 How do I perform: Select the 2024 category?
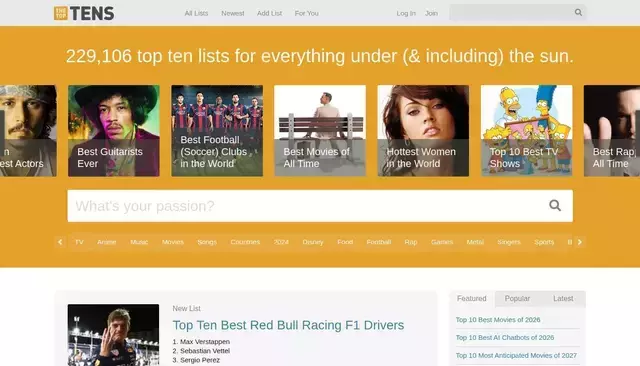tap(281, 242)
